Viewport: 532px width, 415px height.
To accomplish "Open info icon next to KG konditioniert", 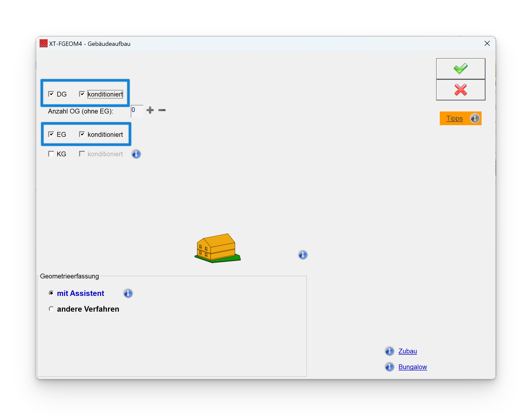I will click(x=136, y=154).
